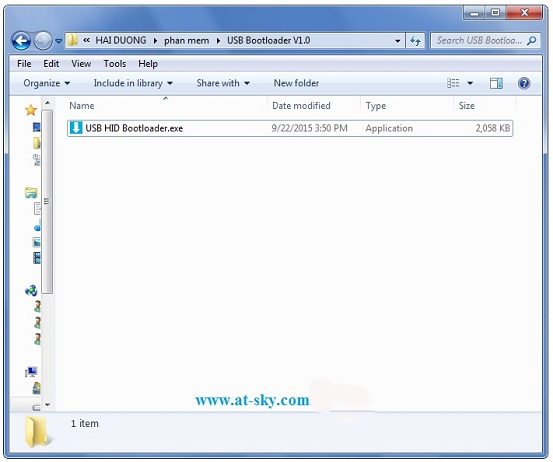The width and height of the screenshot is (553, 462).
Task: Toggle the preview pane icon
Action: pyautogui.click(x=496, y=83)
